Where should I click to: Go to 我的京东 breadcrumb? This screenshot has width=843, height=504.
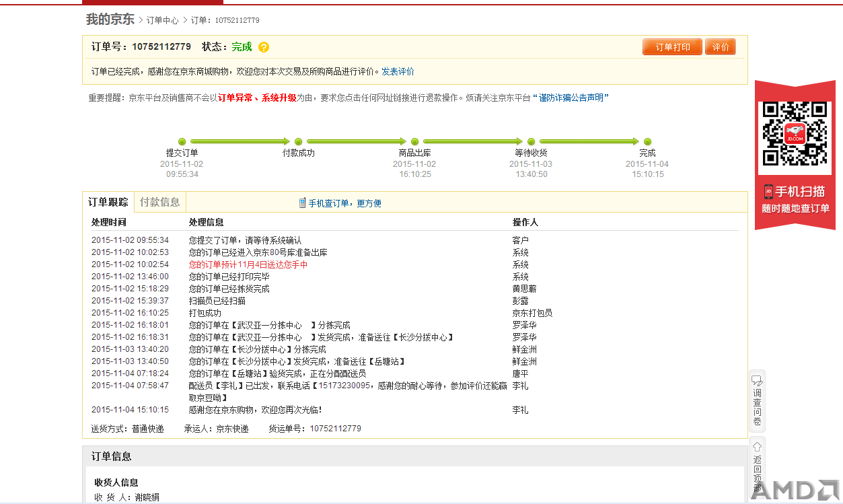pos(110,20)
